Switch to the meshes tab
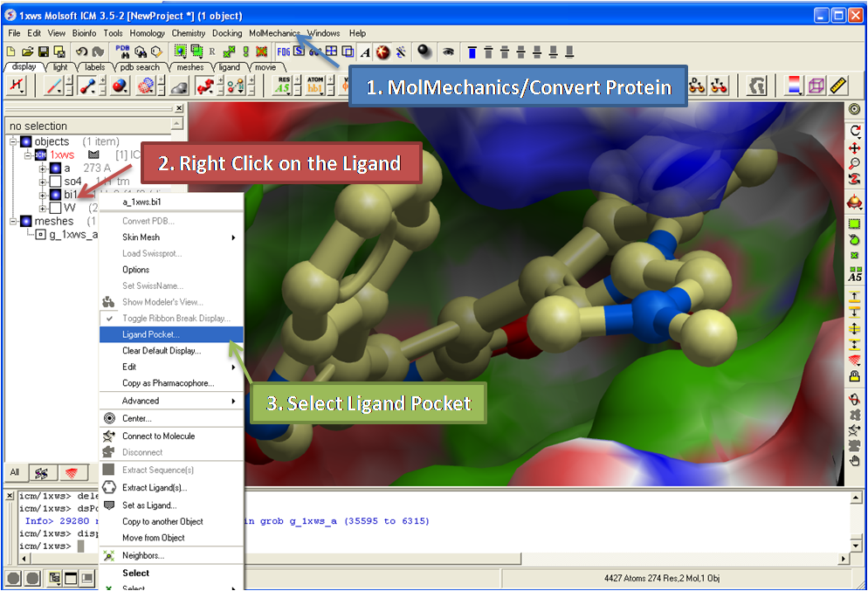Screen dimensions: 868x591 190,67
